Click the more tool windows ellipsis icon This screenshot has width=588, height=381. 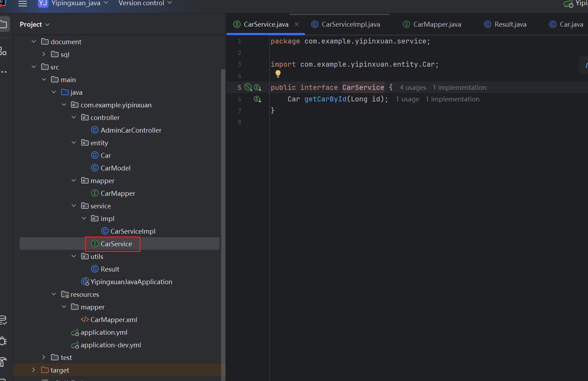pos(4,72)
